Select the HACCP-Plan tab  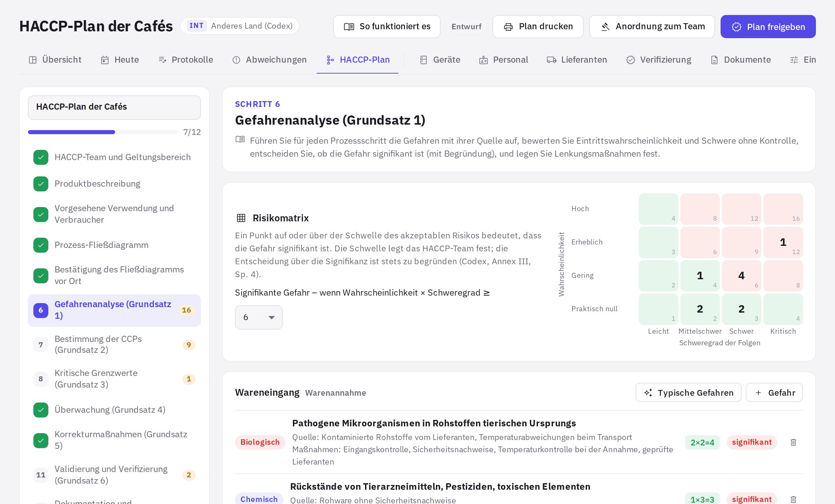358,60
